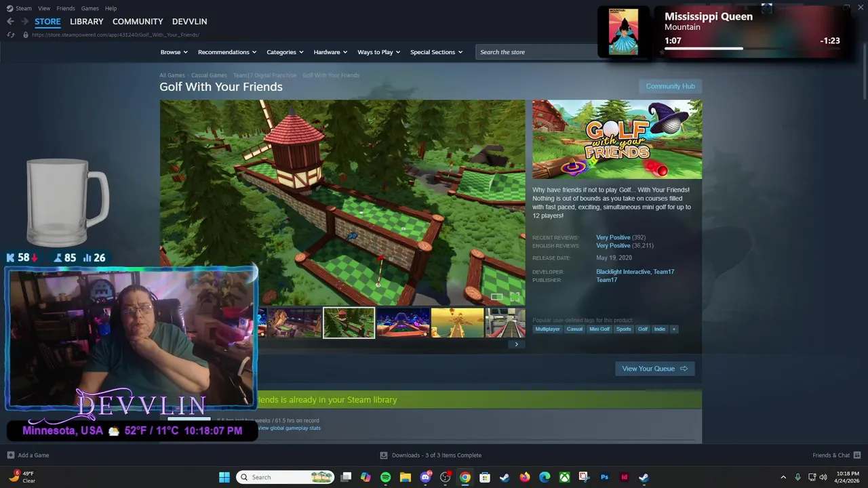Click the Multiplayer tag
The width and height of the screenshot is (868, 488).
pyautogui.click(x=547, y=329)
